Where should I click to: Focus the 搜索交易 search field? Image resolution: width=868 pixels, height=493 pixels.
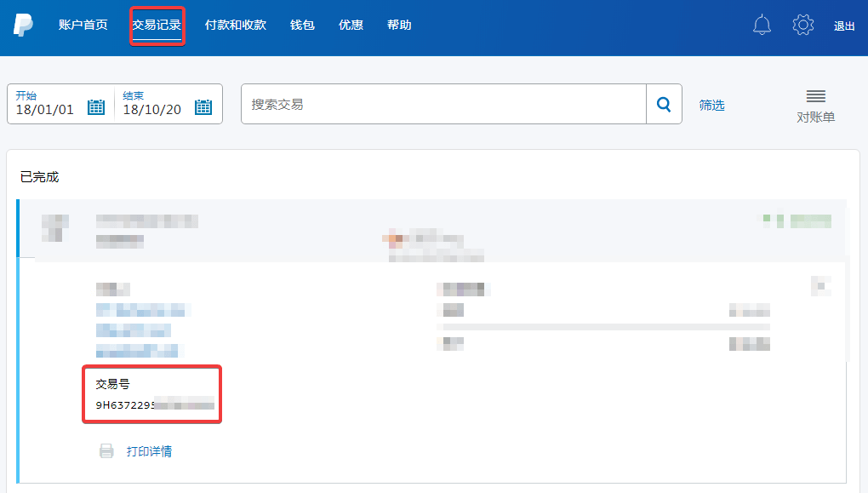pyautogui.click(x=443, y=105)
